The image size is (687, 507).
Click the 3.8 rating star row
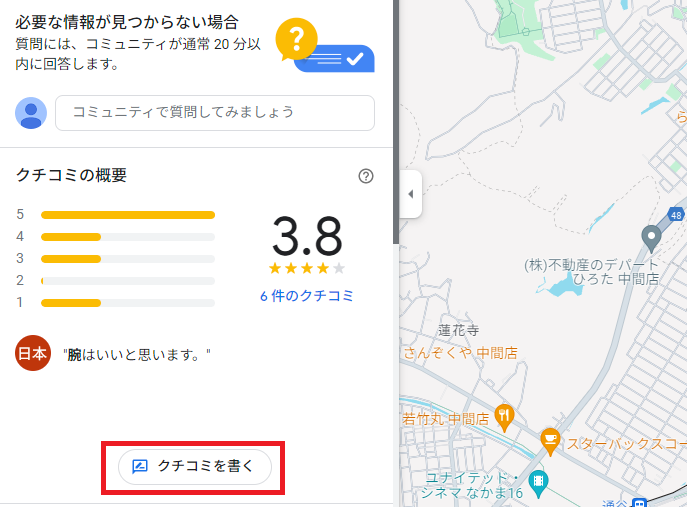[x=307, y=268]
